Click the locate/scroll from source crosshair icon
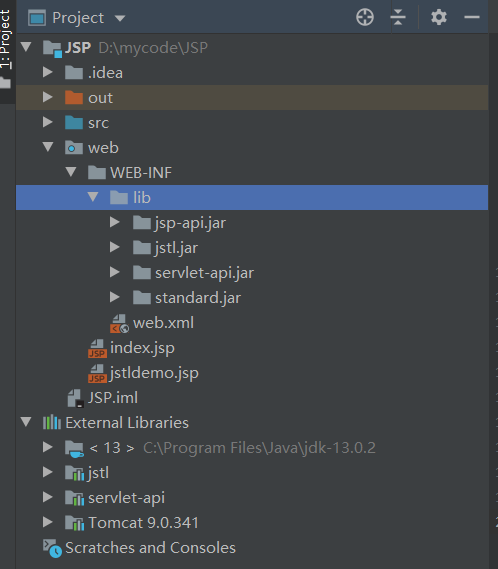 coord(365,17)
